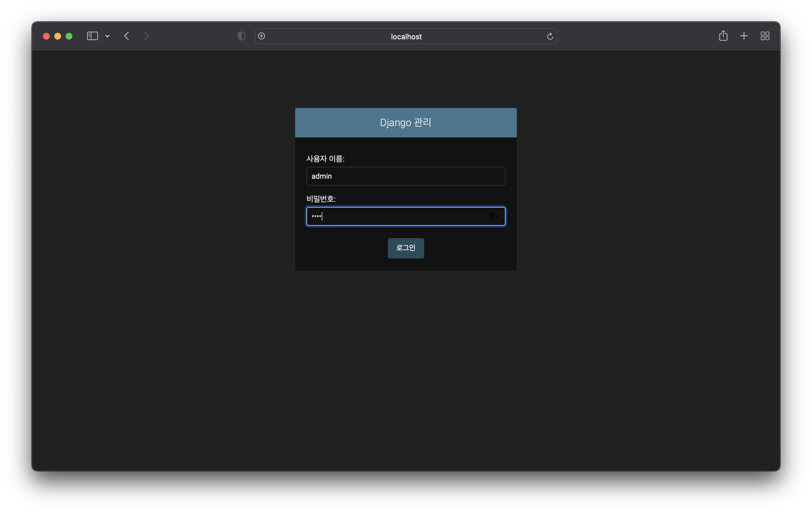
Task: Go back to the previous page
Action: click(126, 36)
